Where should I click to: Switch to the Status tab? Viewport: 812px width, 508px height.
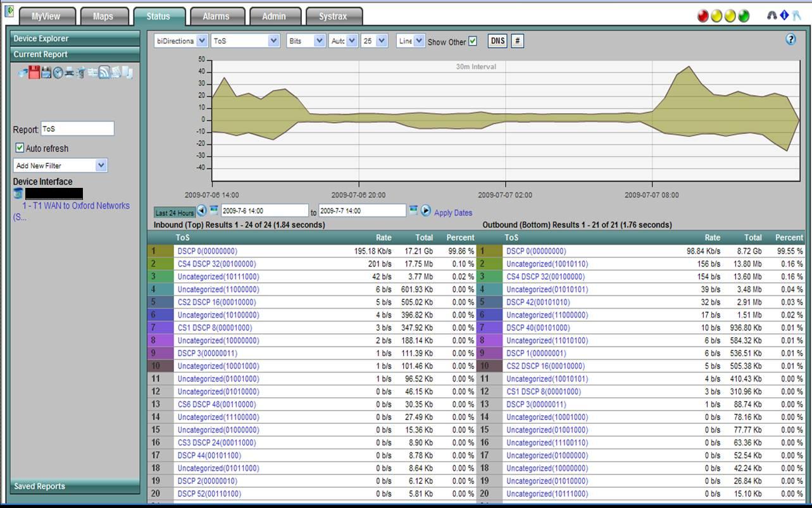point(158,16)
